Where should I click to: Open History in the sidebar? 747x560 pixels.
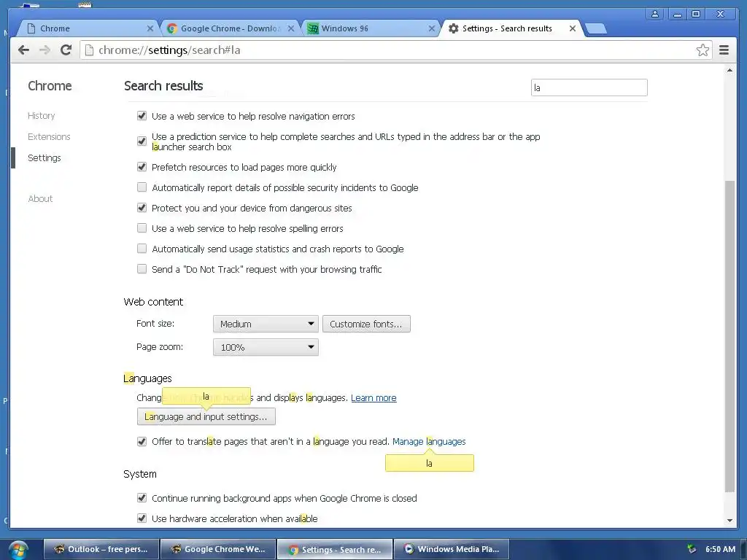tap(42, 116)
